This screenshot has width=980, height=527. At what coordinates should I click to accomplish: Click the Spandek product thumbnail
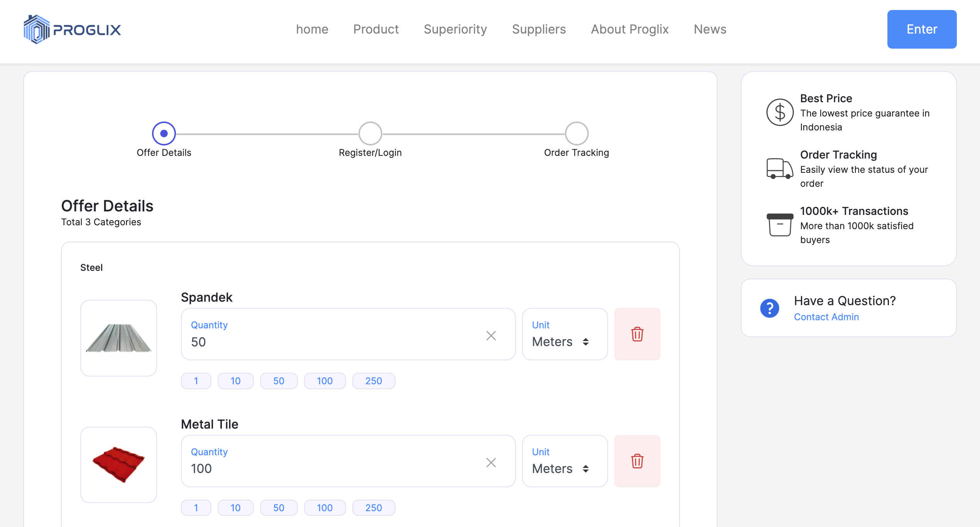[118, 338]
